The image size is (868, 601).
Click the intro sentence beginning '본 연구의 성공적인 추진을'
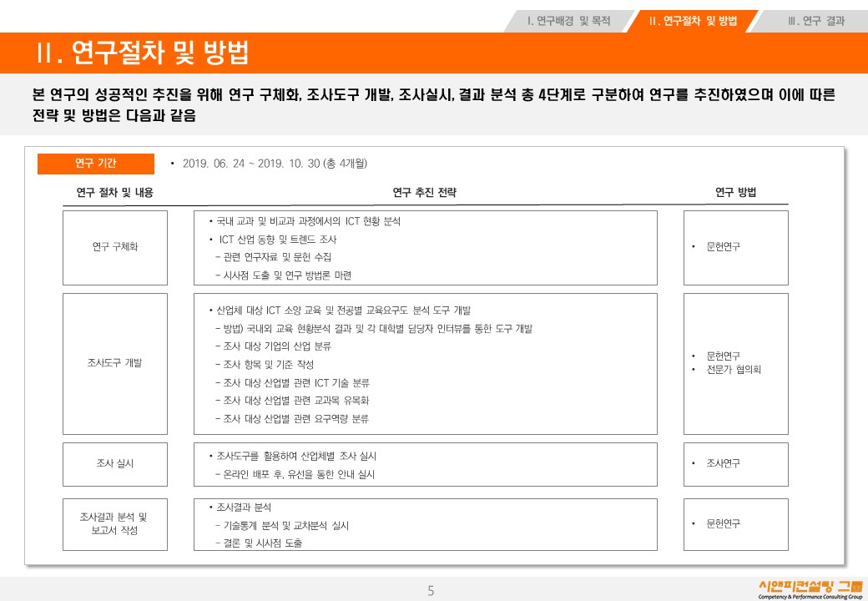[x=433, y=105]
